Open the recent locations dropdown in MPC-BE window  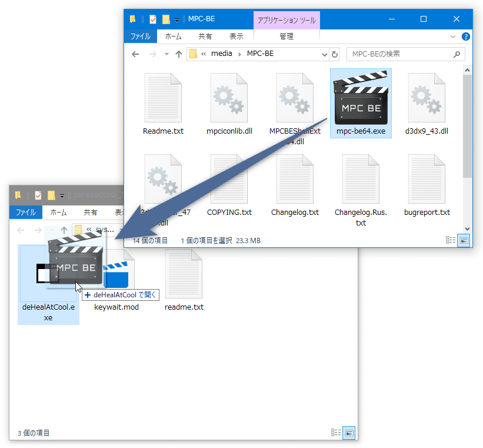pos(166,54)
